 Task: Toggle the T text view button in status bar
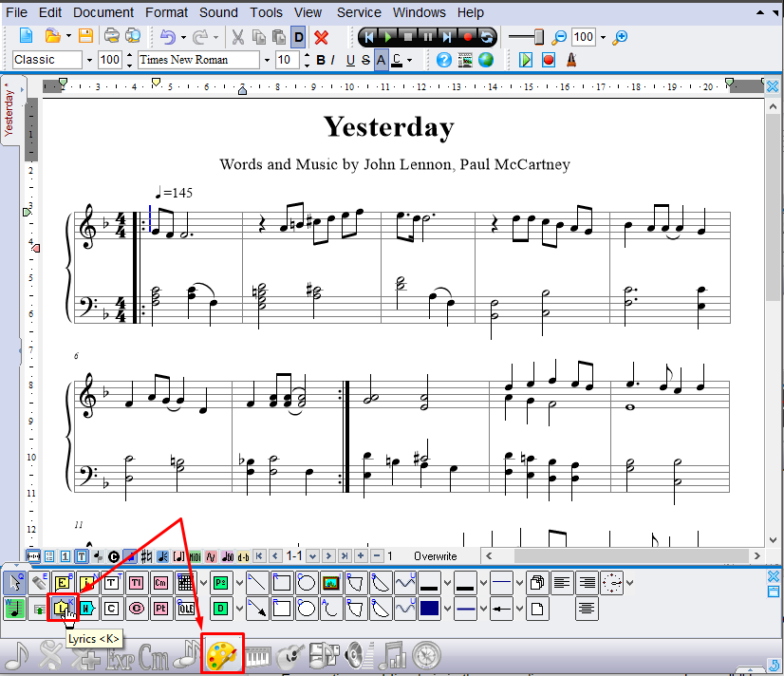tap(82, 556)
